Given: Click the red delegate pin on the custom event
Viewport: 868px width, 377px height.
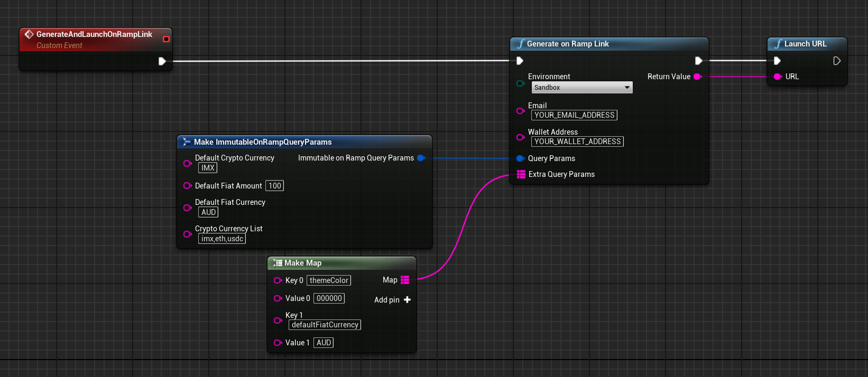Looking at the screenshot, I should click(166, 39).
